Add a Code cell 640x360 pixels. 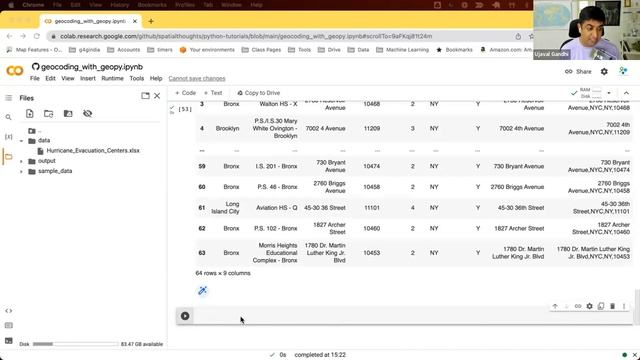[185, 93]
